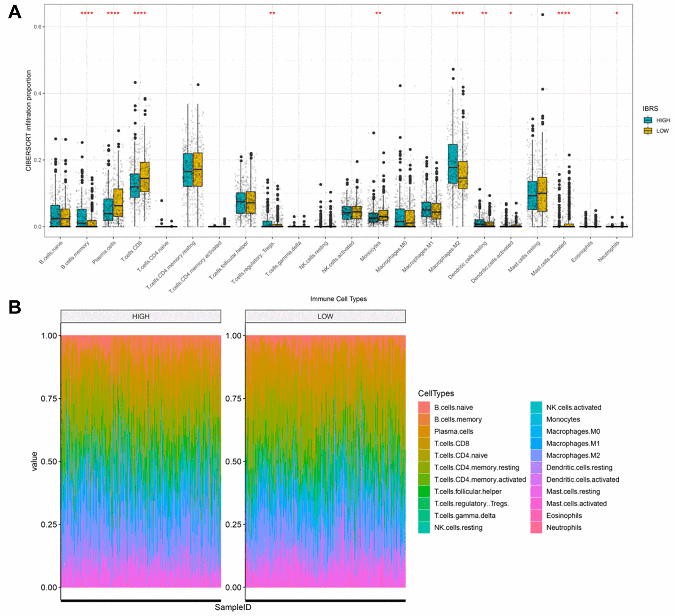674x616 pixels.
Task: Pick the Dendritic.cells.resting legend swatch
Action: tap(536, 467)
